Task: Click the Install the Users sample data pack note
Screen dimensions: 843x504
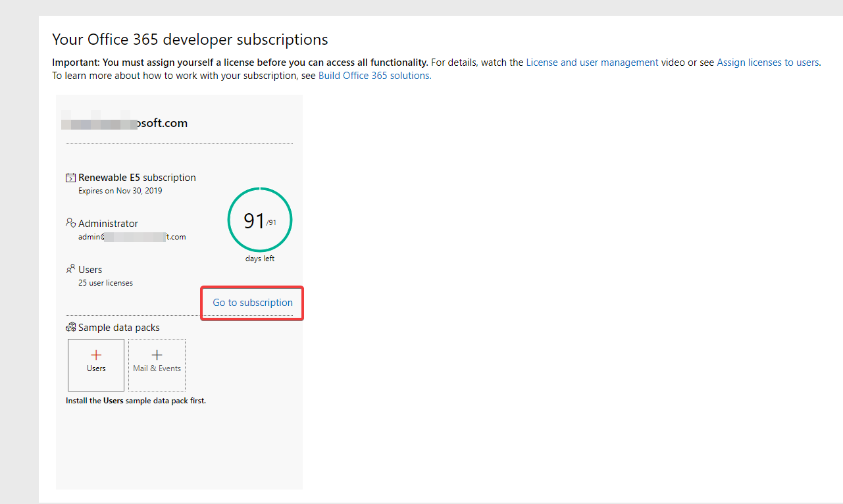Action: (x=136, y=401)
